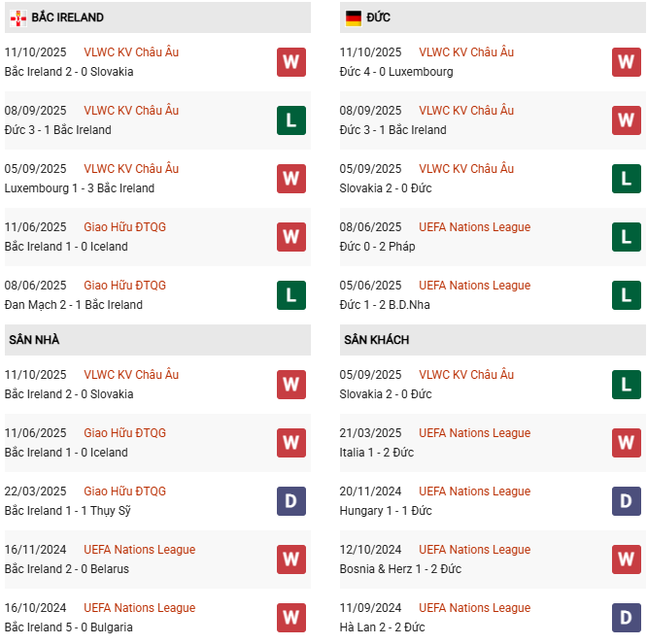Screen dimensions: 647x644
Task: Click the L badge for Đức 0 - 2 Pháp
Action: (x=626, y=237)
